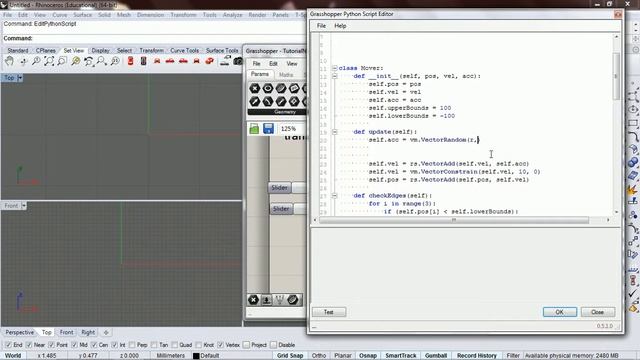Select fourth hexagon icon in second Geometry row
Image resolution: width=640 pixels, height=360 pixels.
coord(294,101)
